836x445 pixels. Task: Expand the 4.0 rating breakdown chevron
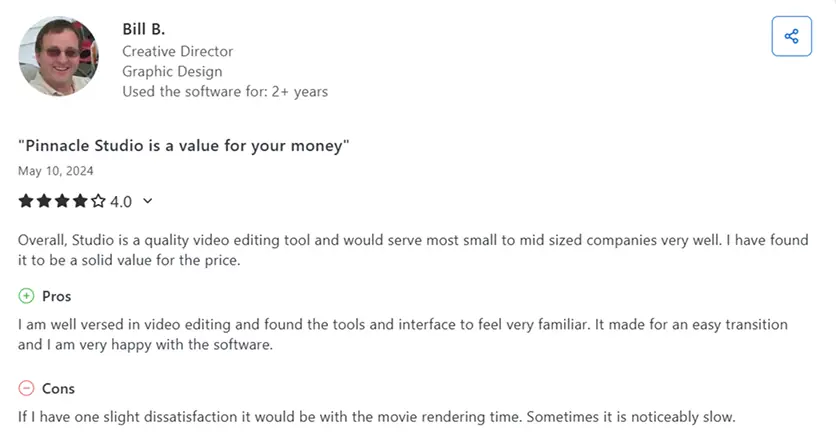click(148, 201)
